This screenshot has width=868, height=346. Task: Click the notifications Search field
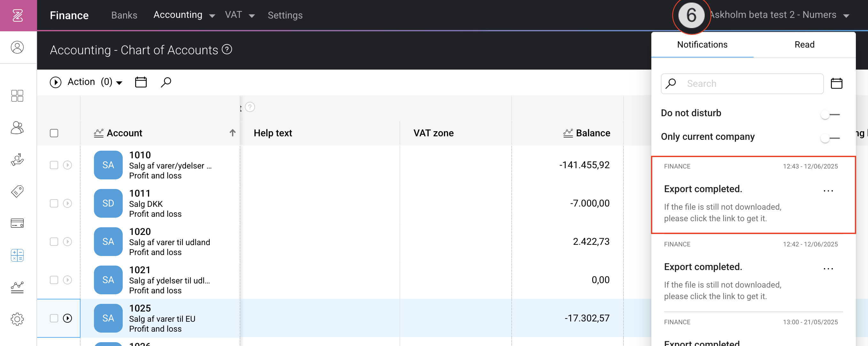742,84
